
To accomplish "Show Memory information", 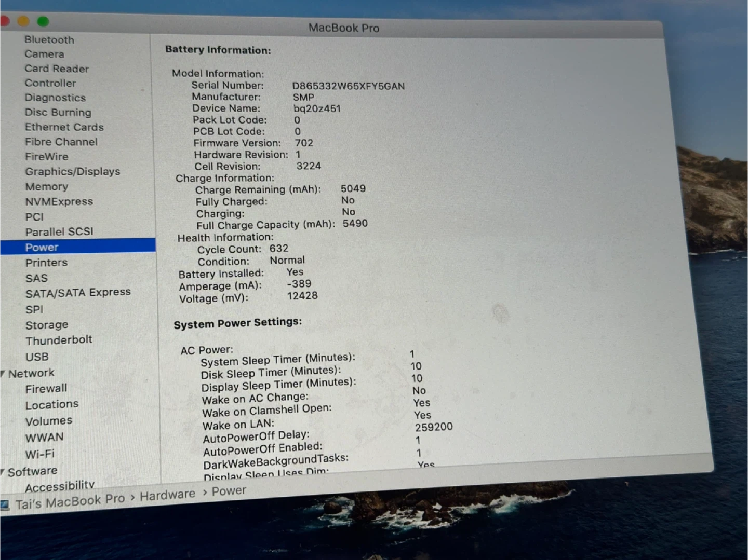I will point(47,187).
